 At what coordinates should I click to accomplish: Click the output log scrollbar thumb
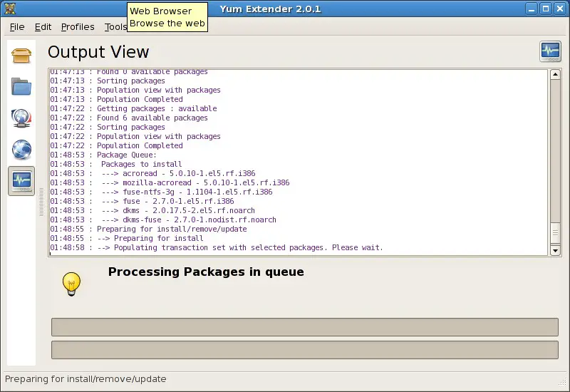pos(555,234)
